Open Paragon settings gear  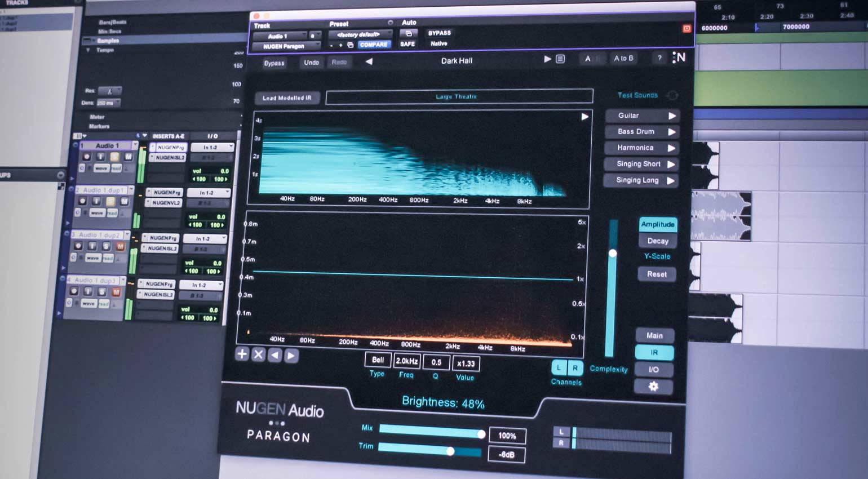coord(653,387)
